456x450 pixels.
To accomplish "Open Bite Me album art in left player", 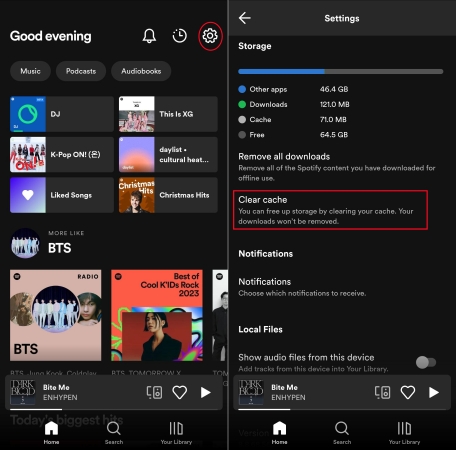I will coord(23,392).
